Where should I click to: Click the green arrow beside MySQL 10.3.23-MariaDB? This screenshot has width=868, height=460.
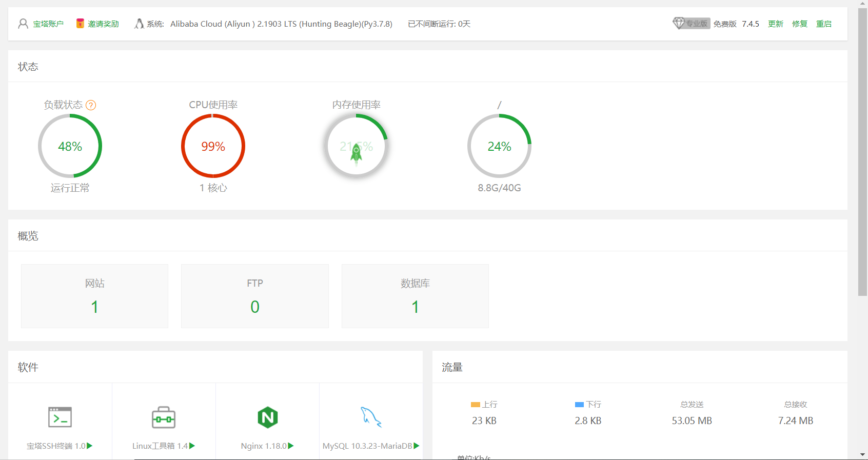point(417,446)
